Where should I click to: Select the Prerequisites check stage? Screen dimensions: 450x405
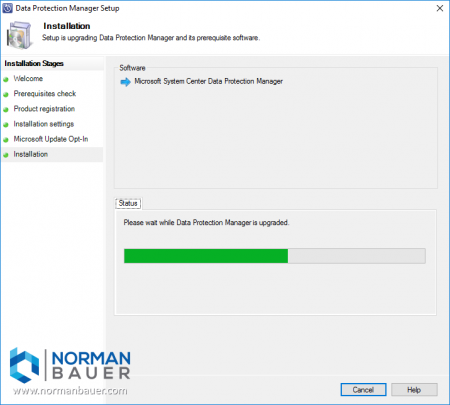[45, 94]
